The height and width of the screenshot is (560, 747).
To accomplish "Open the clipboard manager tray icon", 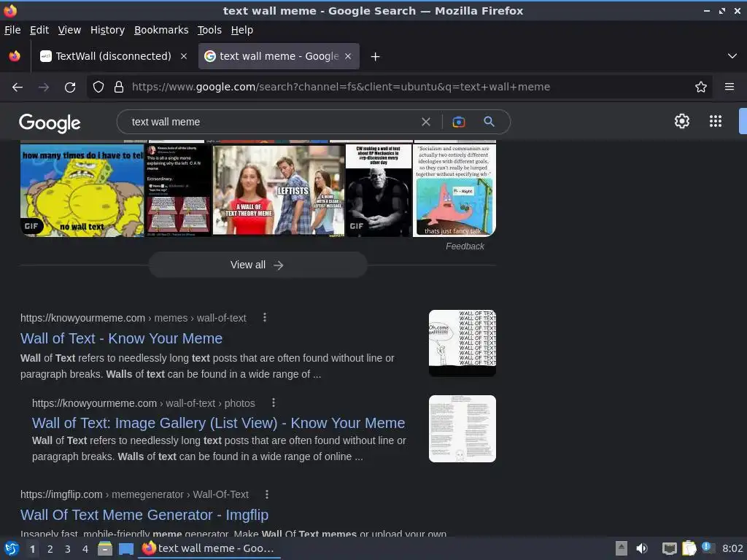I will tap(689, 548).
